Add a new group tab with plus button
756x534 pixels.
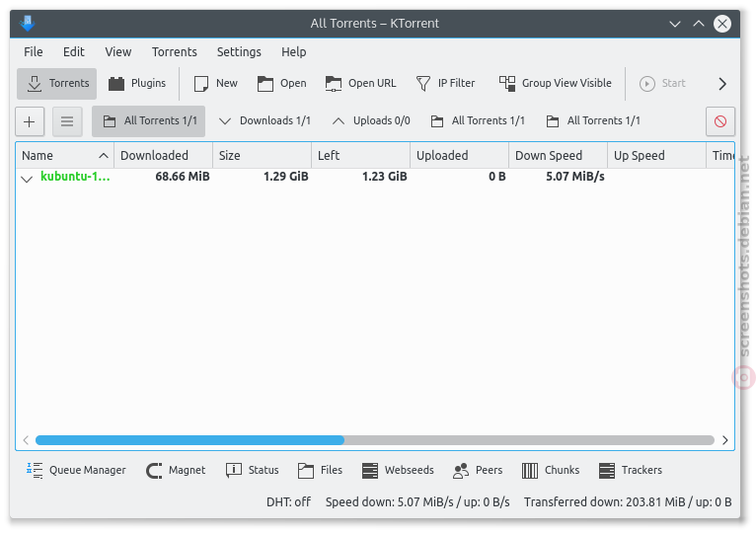[x=30, y=121]
